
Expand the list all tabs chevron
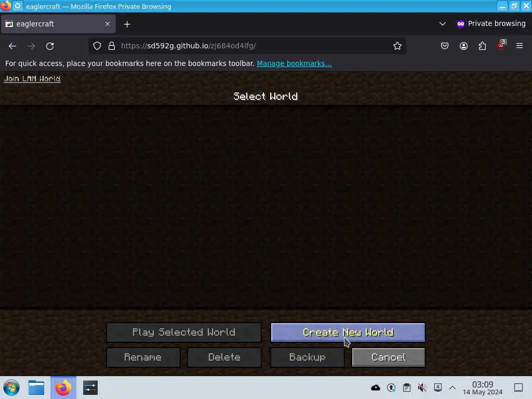click(443, 24)
